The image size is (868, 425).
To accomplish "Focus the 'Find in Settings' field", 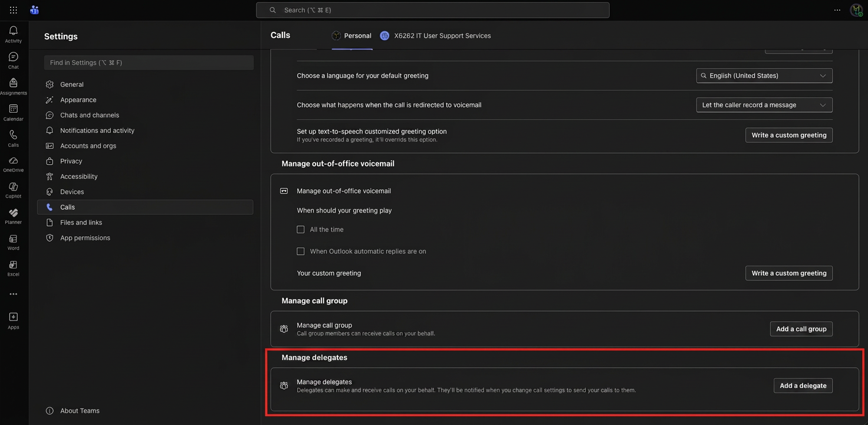I will [x=149, y=63].
